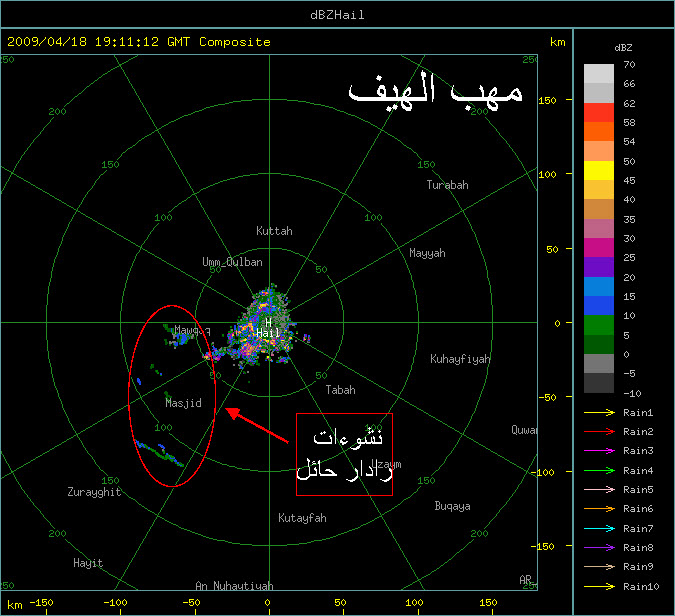
Task: Select the light gray 66-70 dBZ swatch
Action: pos(599,74)
